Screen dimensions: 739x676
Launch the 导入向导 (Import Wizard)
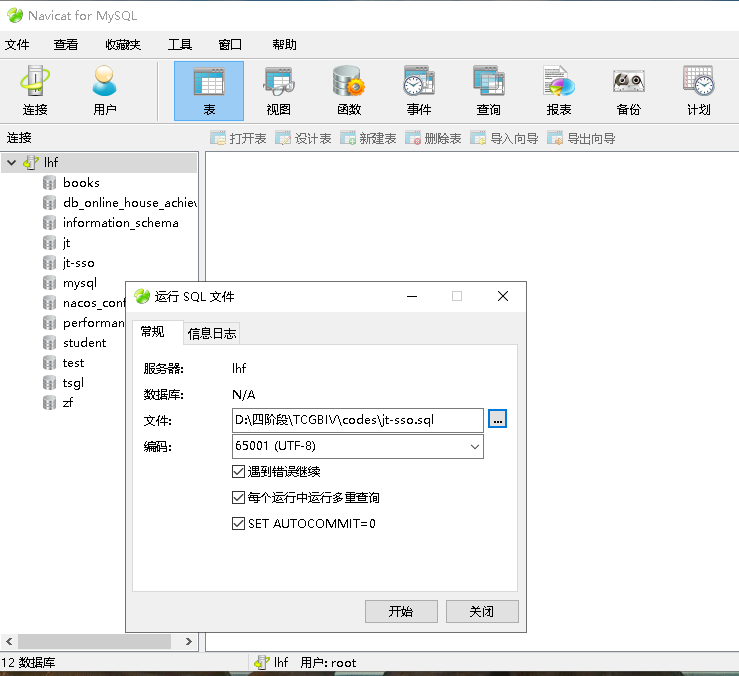[504, 138]
